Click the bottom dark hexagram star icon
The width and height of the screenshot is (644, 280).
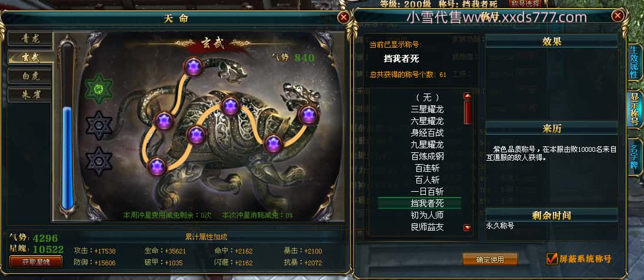[x=99, y=161]
